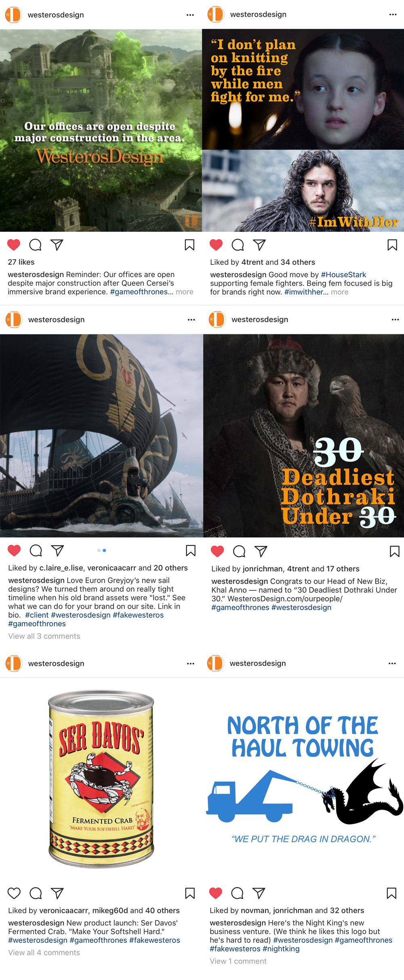404x980 pixels.
Task: Open three-dot menu on the #ImWithHer post
Action: [393, 15]
